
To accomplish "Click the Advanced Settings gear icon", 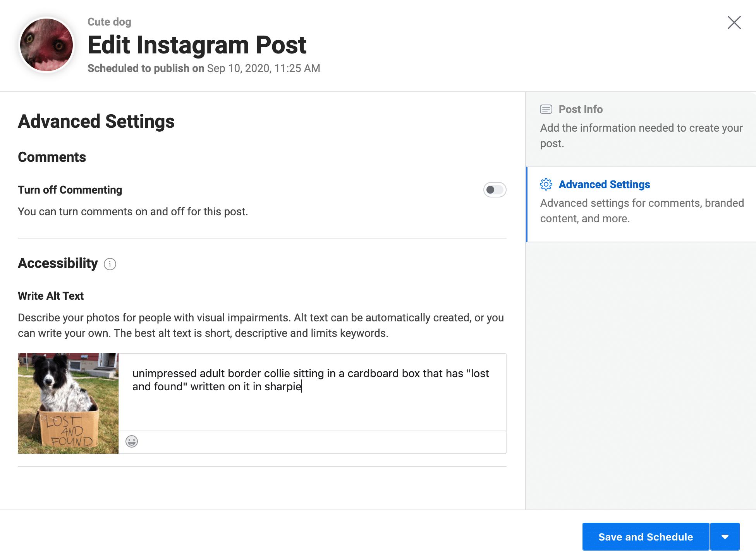I will tap(546, 184).
